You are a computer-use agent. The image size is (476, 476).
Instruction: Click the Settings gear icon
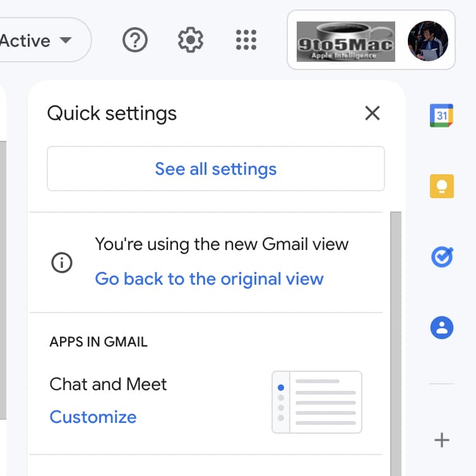[x=190, y=40]
